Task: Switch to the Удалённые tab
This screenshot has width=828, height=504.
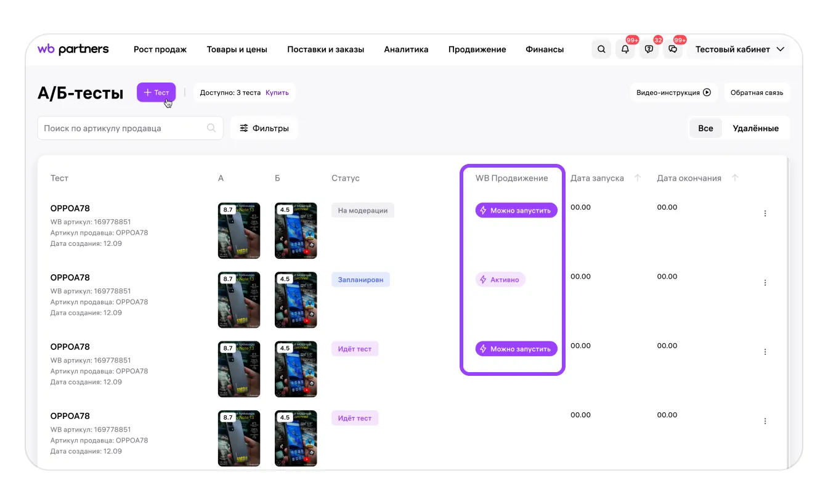Action: click(x=755, y=128)
